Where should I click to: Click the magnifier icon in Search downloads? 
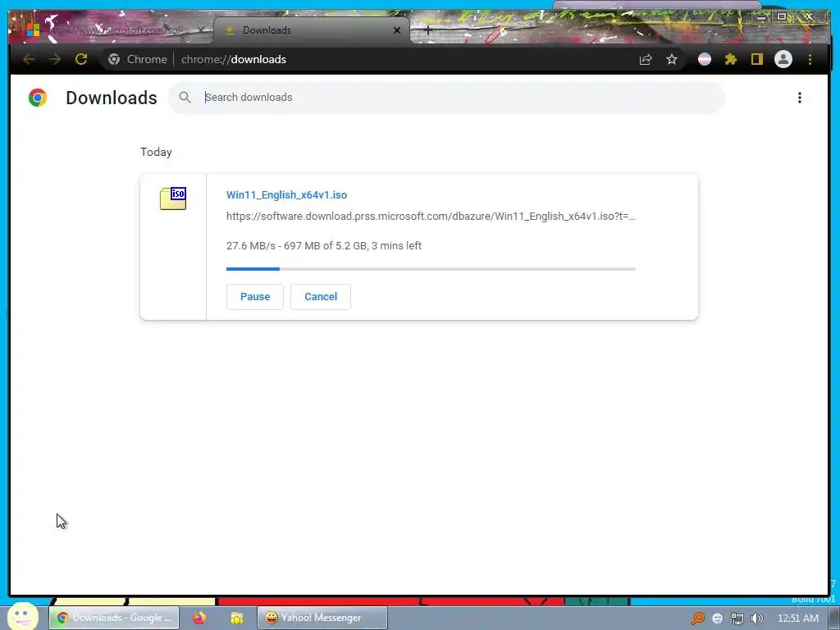click(x=185, y=98)
